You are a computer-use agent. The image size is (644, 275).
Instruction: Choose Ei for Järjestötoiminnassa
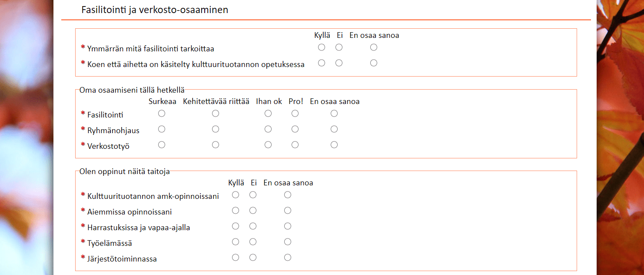[253, 258]
